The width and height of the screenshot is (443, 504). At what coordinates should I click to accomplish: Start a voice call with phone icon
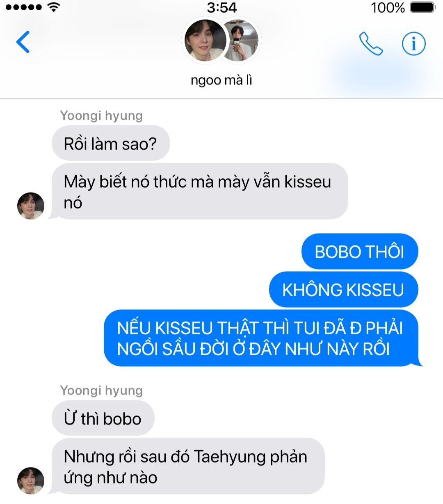[371, 43]
